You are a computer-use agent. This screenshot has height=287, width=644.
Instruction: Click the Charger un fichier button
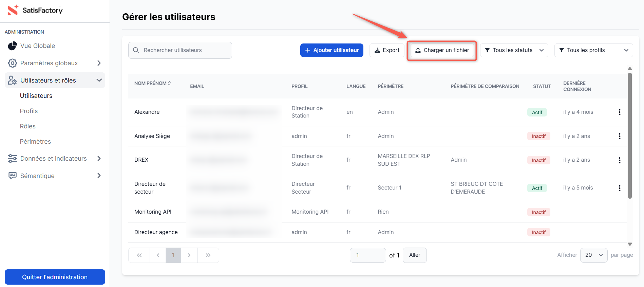coord(442,50)
